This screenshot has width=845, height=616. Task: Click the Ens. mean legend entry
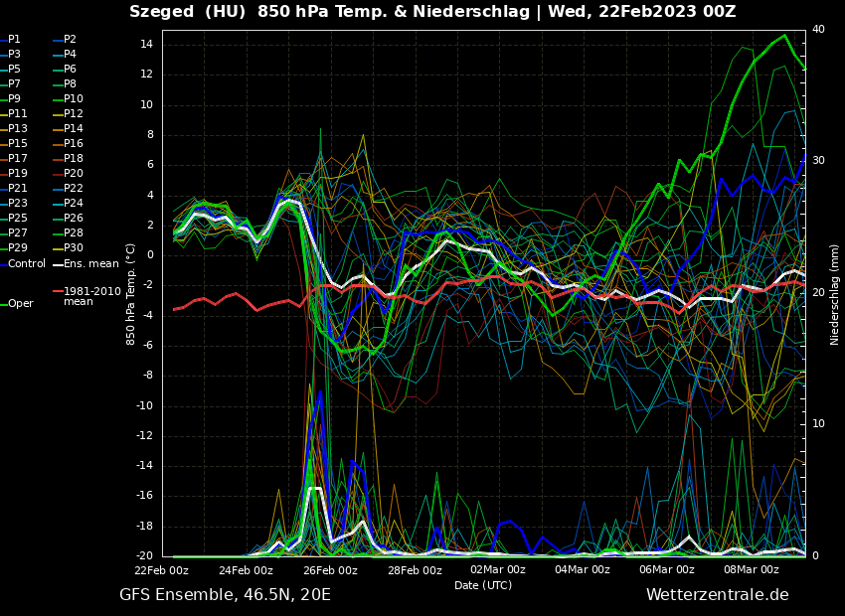coord(90,263)
